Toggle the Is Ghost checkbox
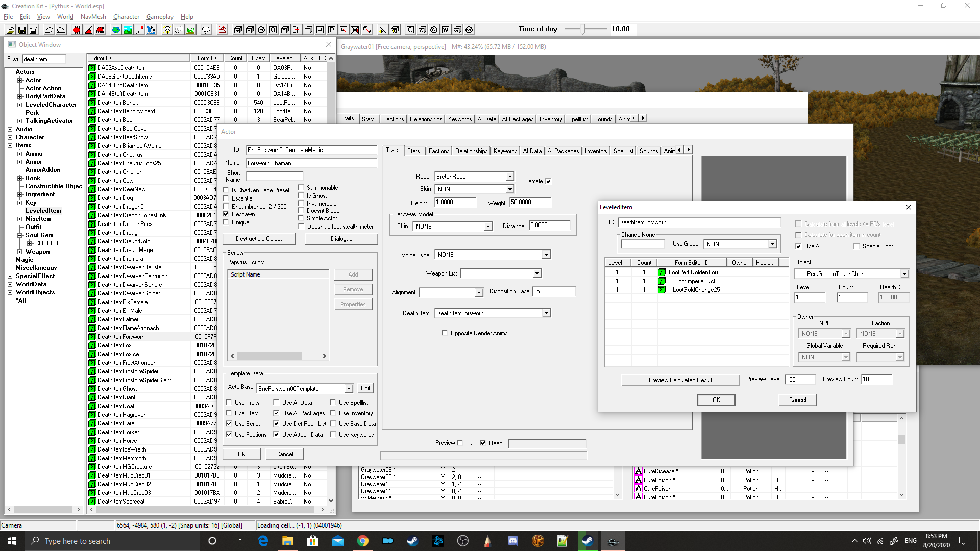 coord(301,195)
